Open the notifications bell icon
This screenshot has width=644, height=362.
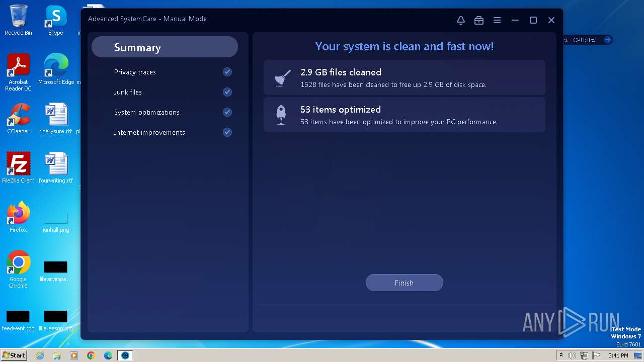[460, 20]
